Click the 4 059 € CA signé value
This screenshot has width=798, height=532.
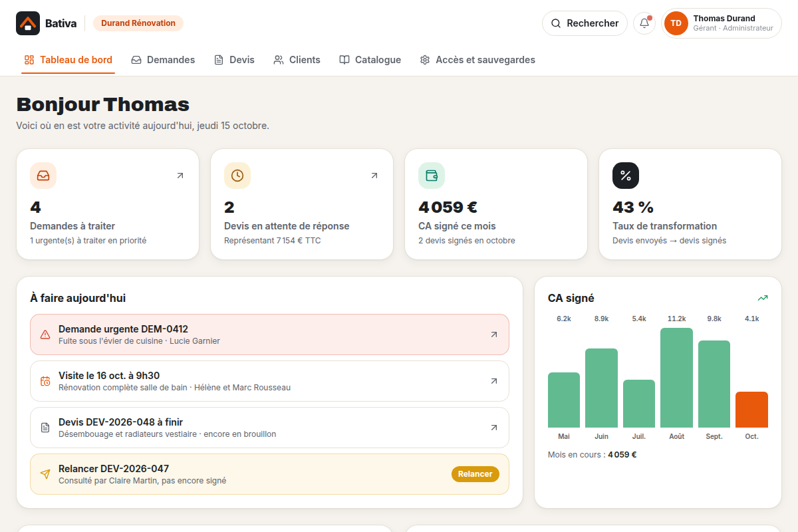(448, 207)
